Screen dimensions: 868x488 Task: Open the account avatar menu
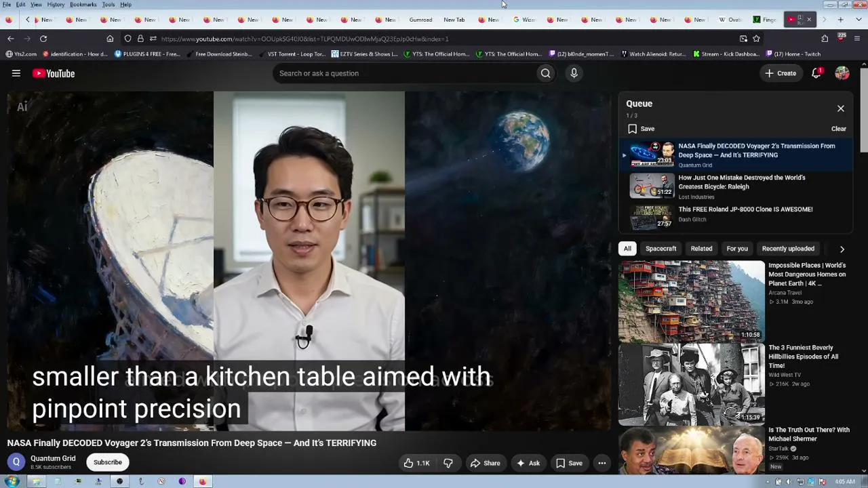(842, 73)
